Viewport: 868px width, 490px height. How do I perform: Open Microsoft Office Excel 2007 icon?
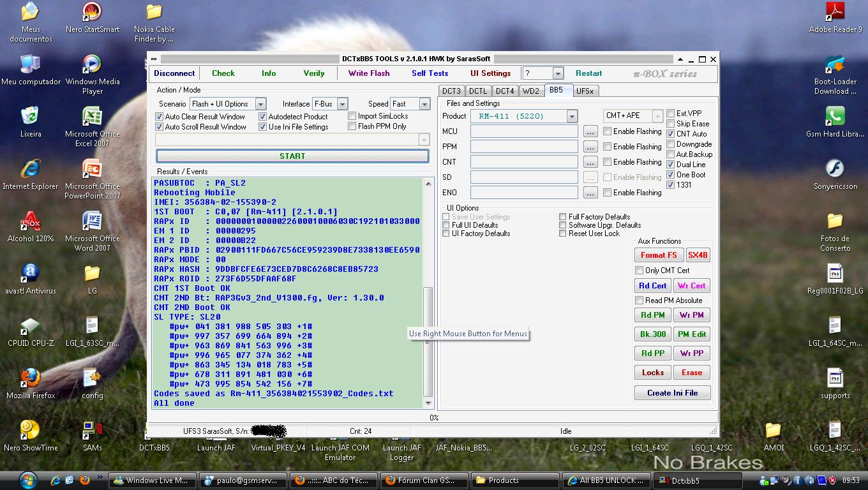(92, 127)
